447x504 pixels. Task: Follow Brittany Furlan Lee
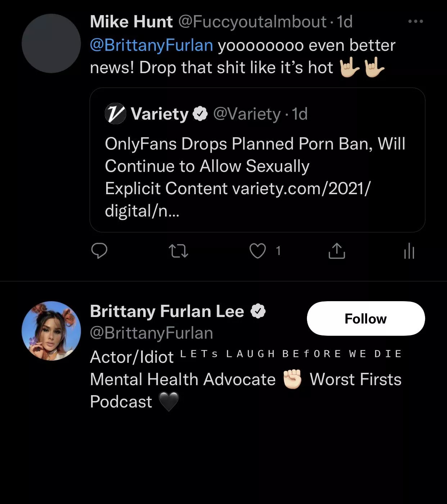point(366,318)
